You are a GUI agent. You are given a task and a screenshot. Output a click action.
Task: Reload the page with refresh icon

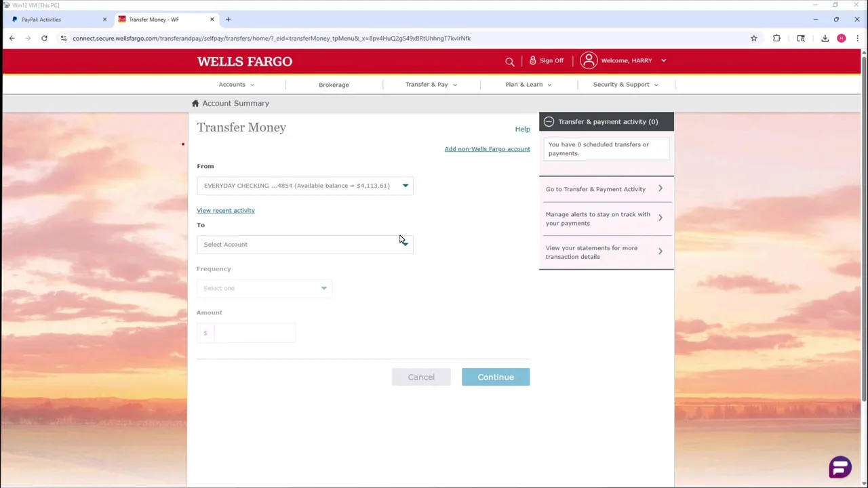point(44,38)
